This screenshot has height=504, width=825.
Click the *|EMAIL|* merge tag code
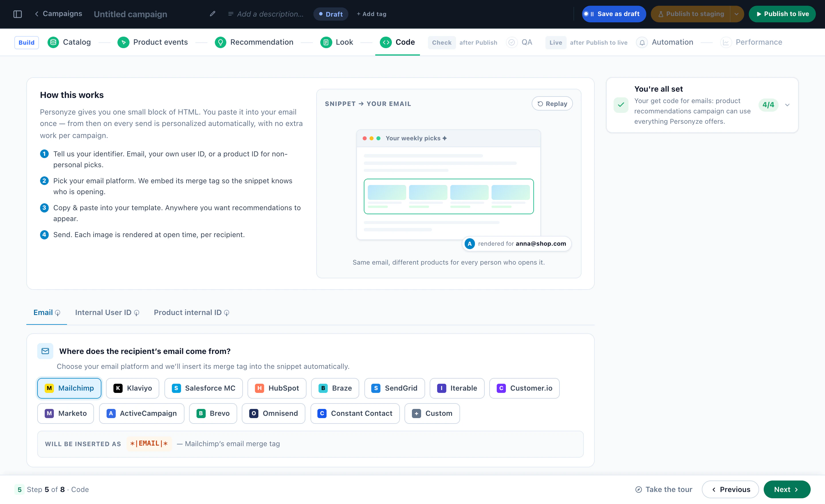point(149,444)
